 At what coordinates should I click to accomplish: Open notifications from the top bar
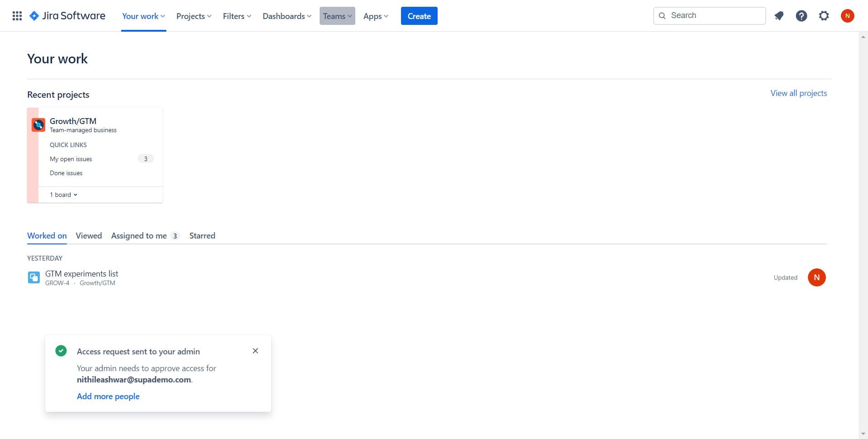778,15
